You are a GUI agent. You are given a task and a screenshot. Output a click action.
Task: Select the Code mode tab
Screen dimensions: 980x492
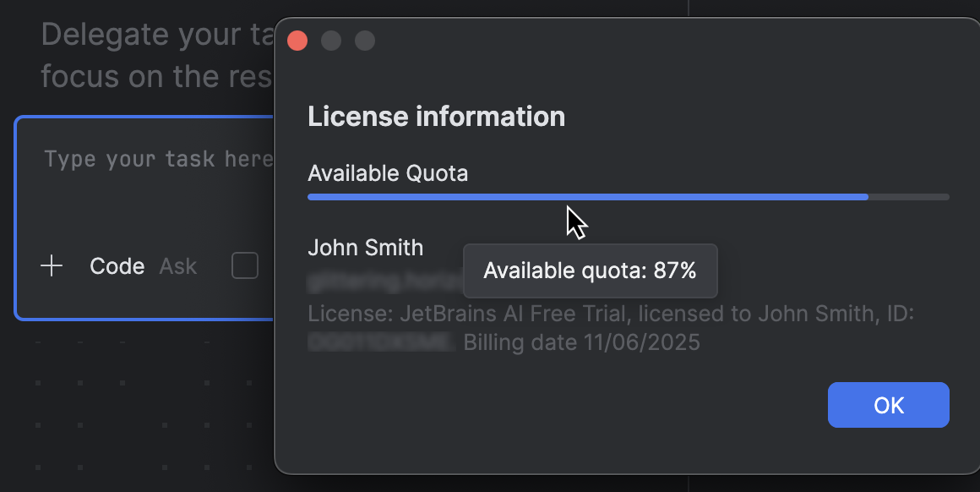click(x=117, y=265)
